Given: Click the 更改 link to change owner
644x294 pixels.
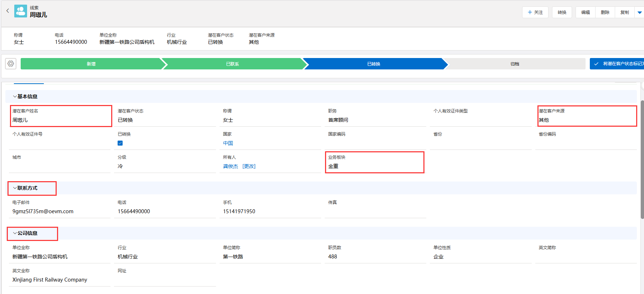Looking at the screenshot, I should pos(249,166).
